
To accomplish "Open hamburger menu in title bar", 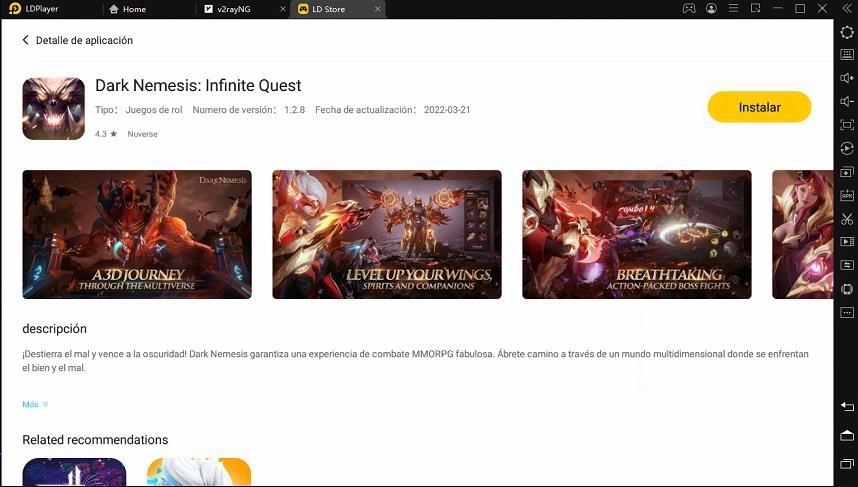I will click(734, 8).
